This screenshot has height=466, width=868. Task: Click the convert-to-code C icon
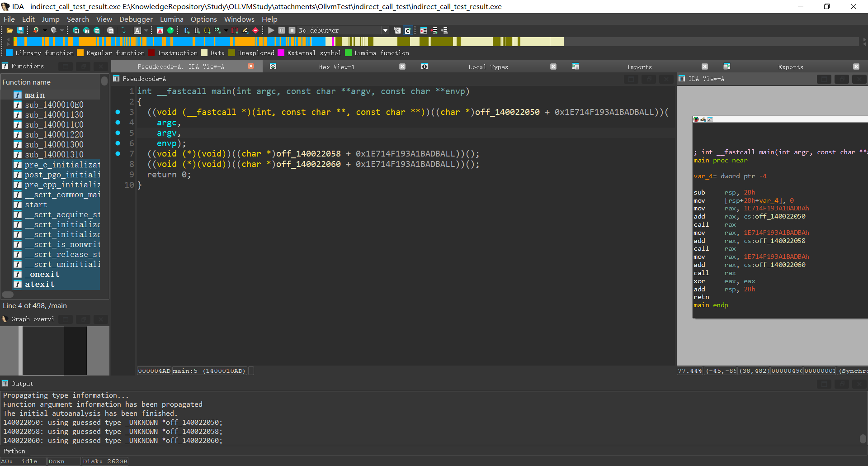(187, 30)
